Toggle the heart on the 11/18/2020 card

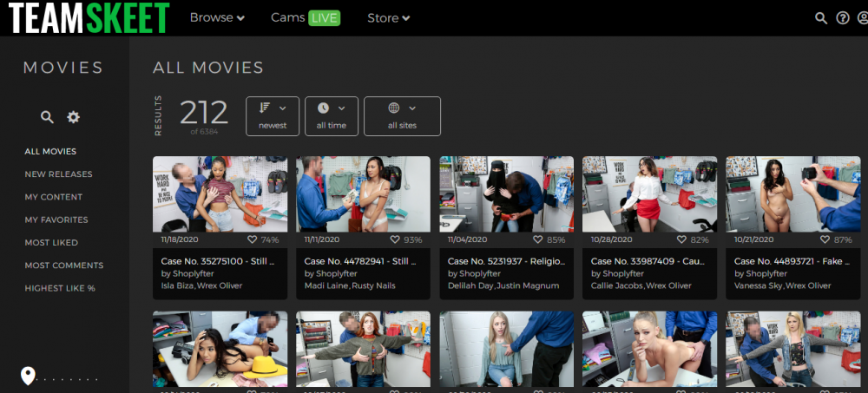pyautogui.click(x=253, y=239)
